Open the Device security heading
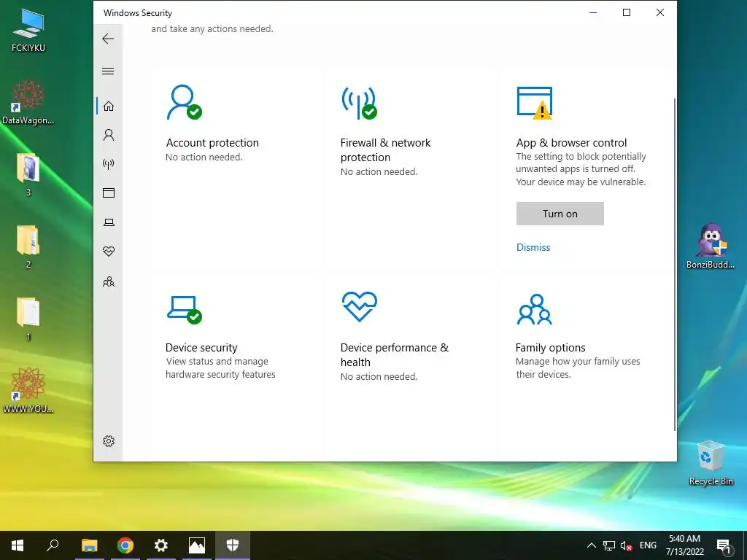The image size is (747, 560). pos(201,348)
